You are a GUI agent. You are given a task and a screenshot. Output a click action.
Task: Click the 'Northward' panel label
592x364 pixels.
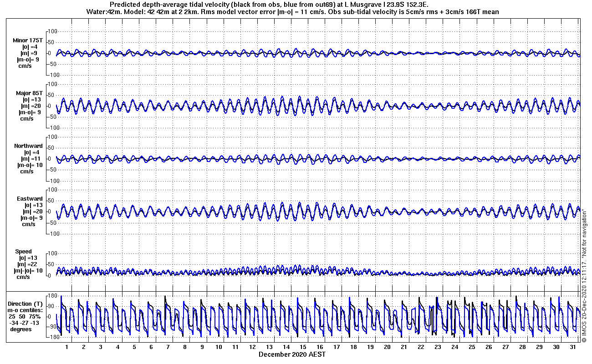tap(29, 146)
